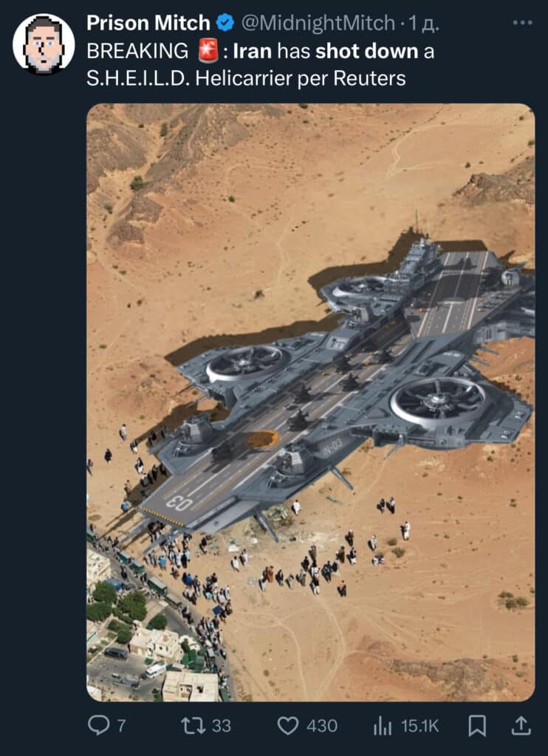Click the red siren emoji
The height and width of the screenshot is (756, 548).
(x=208, y=51)
